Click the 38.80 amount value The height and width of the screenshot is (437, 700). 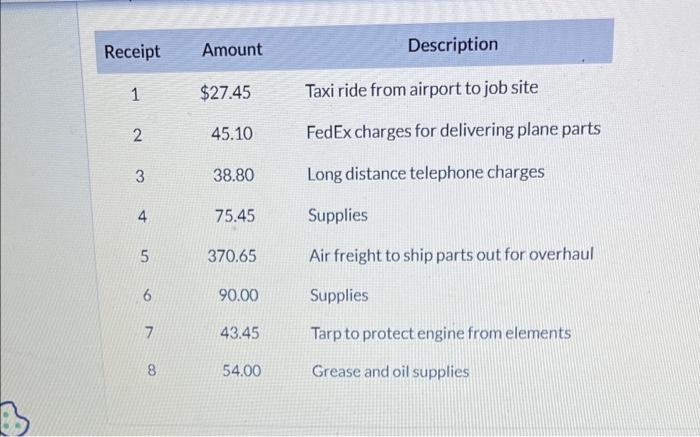(x=233, y=174)
